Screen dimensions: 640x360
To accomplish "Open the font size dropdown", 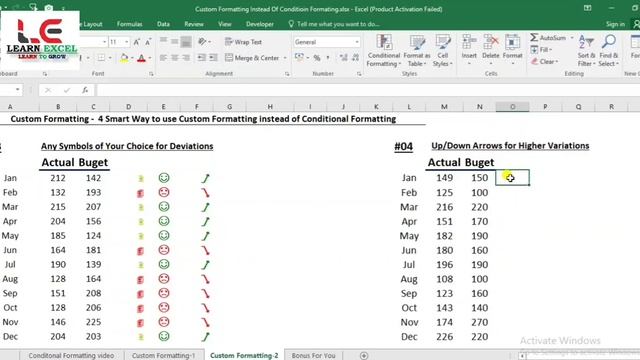I will 127,42.
